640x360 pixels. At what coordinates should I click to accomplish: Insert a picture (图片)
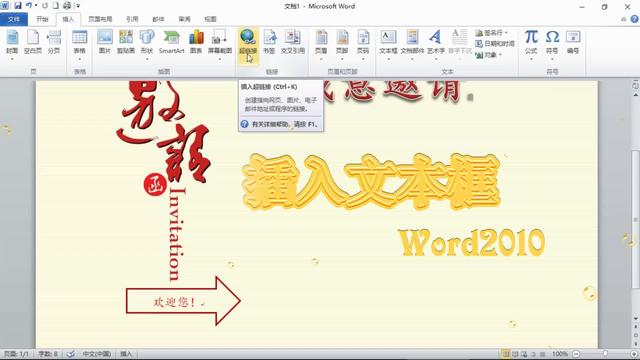click(105, 42)
